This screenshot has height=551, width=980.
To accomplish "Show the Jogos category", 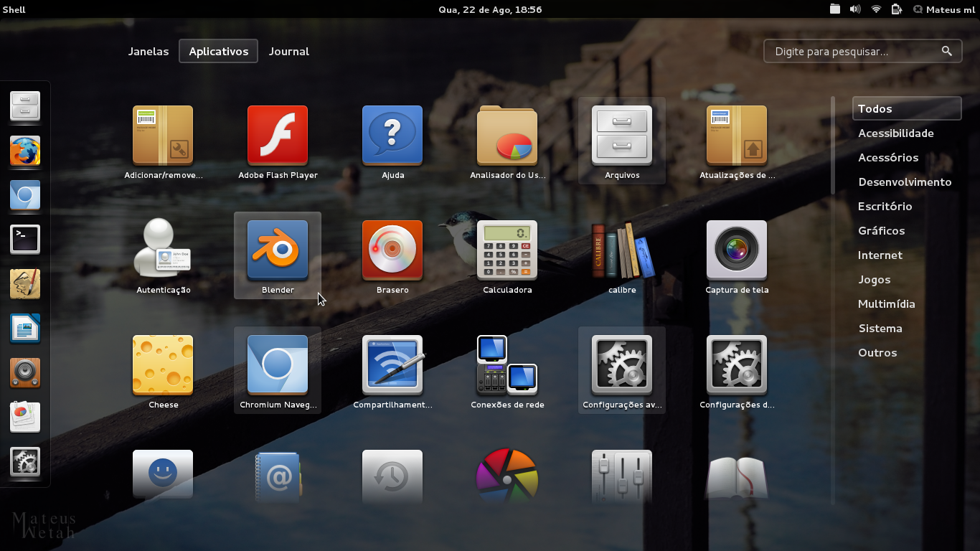I will 875,280.
